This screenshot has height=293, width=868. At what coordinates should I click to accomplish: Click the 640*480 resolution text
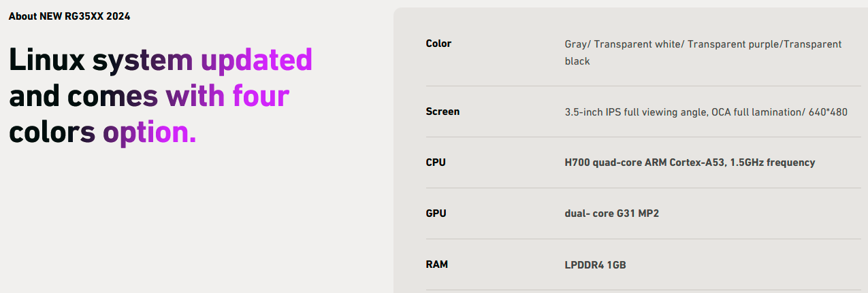pyautogui.click(x=828, y=112)
